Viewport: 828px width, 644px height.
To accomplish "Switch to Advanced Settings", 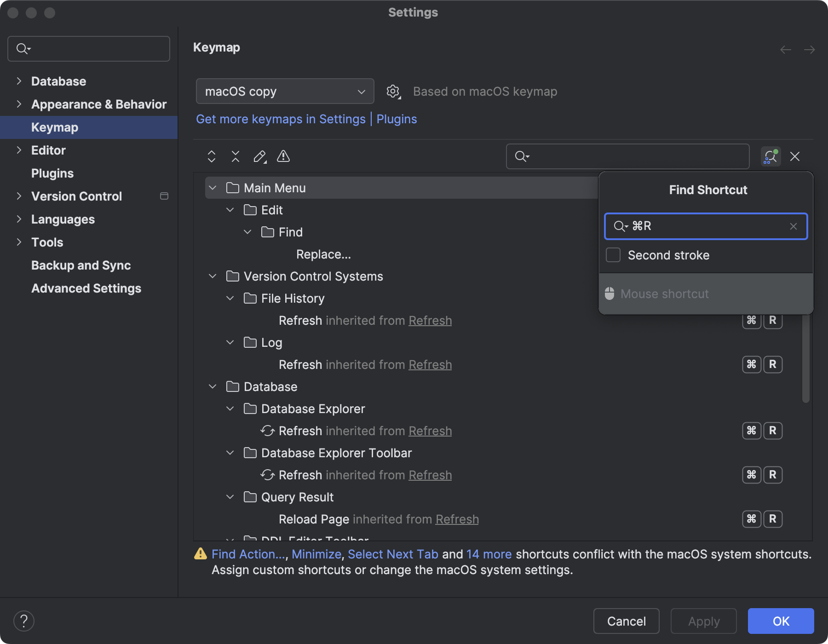I will point(86,288).
